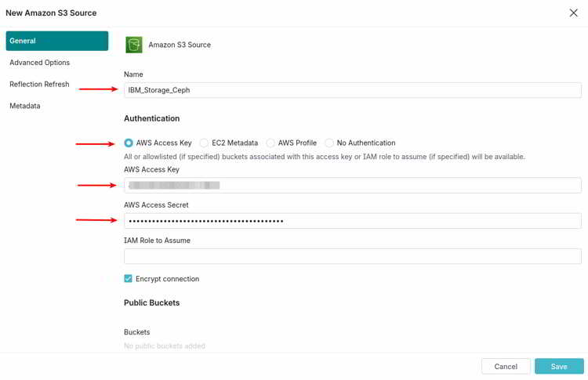Click the No public buckets added text

point(165,346)
